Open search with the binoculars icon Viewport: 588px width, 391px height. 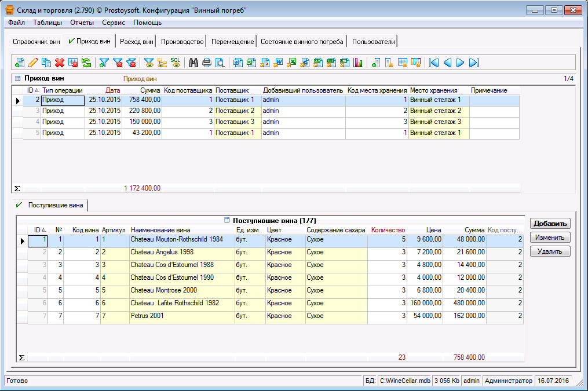coord(193,63)
